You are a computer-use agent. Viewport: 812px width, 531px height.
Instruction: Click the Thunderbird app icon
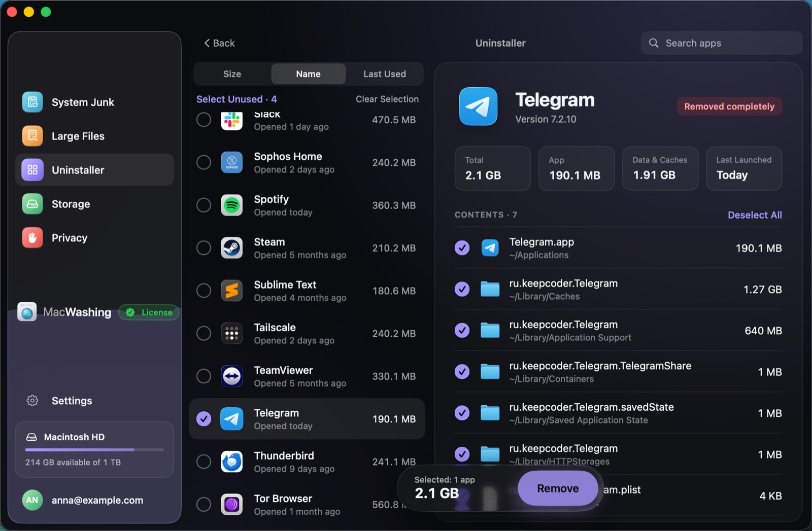(x=232, y=462)
